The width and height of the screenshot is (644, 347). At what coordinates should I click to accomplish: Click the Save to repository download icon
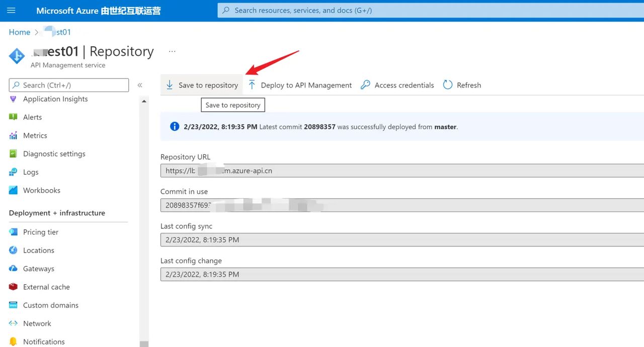point(170,85)
